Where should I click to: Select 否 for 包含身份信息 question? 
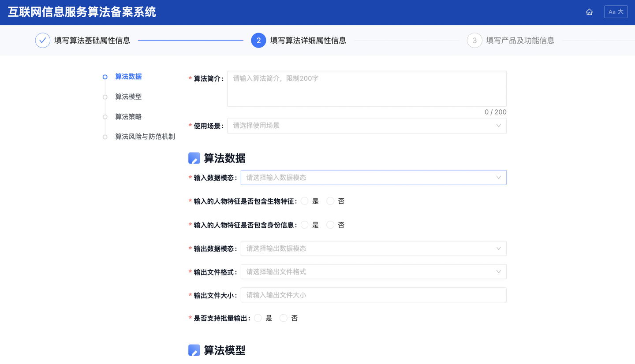[x=330, y=225]
